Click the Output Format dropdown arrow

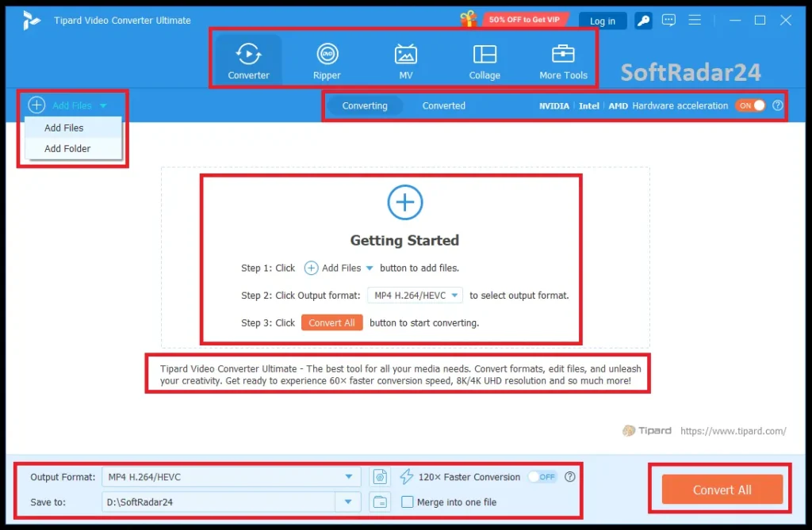click(x=349, y=477)
